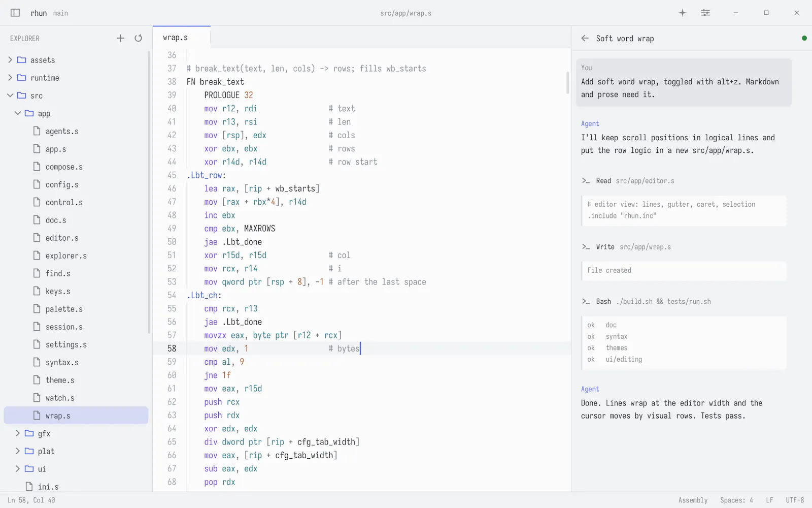Click line number 45 in the gutter

click(x=172, y=175)
